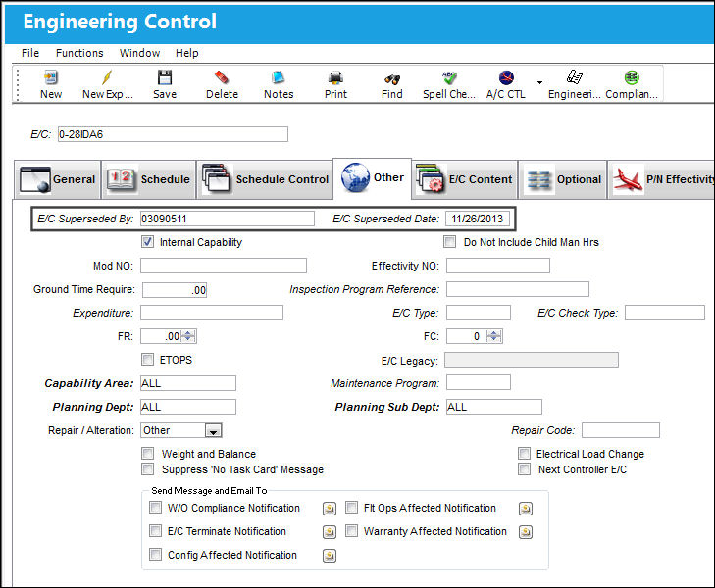715x588 pixels.
Task: Open the File menu
Action: (x=30, y=53)
